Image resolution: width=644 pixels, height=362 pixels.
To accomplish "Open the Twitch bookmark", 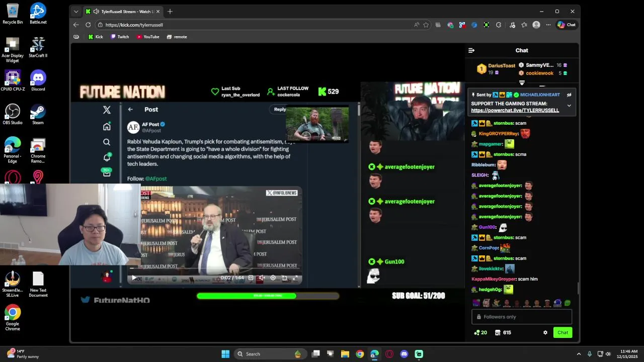I will [x=120, y=37].
